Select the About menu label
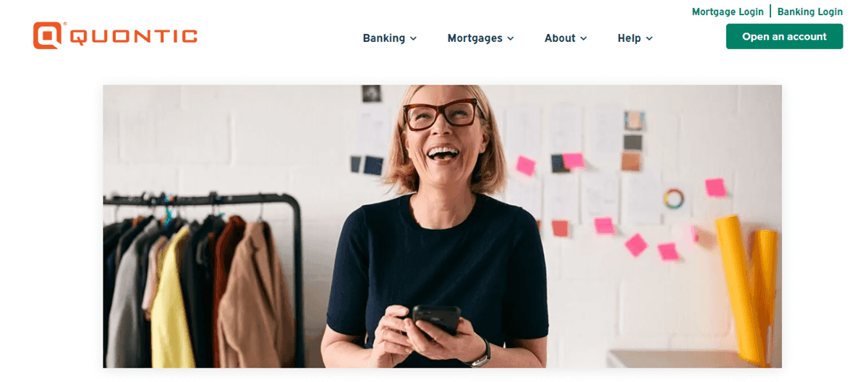The height and width of the screenshot is (382, 868). 560,38
